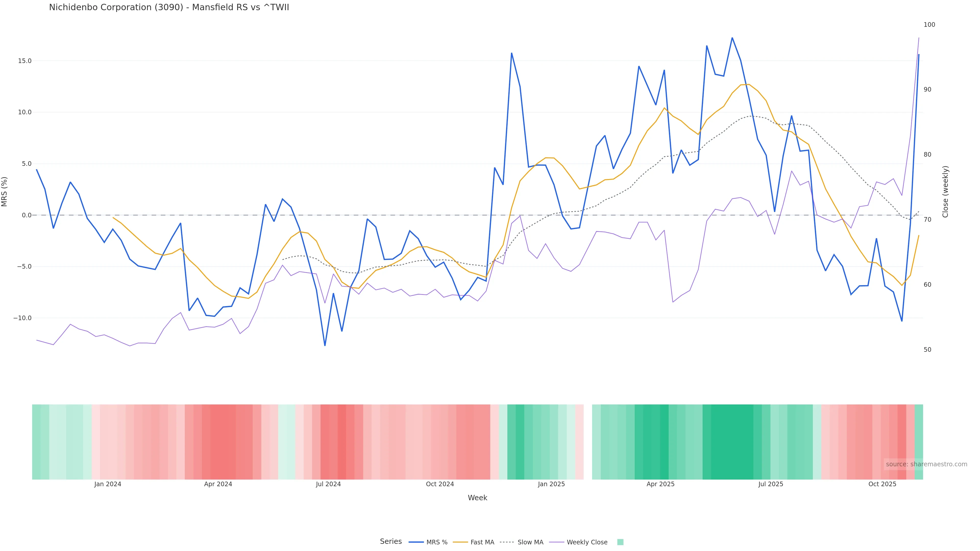
Task: Click the "Week" x-axis title
Action: click(x=477, y=498)
